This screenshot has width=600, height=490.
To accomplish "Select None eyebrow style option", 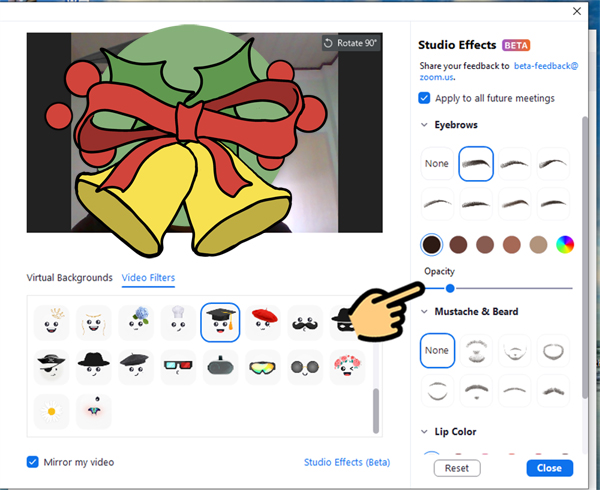I will [437, 164].
